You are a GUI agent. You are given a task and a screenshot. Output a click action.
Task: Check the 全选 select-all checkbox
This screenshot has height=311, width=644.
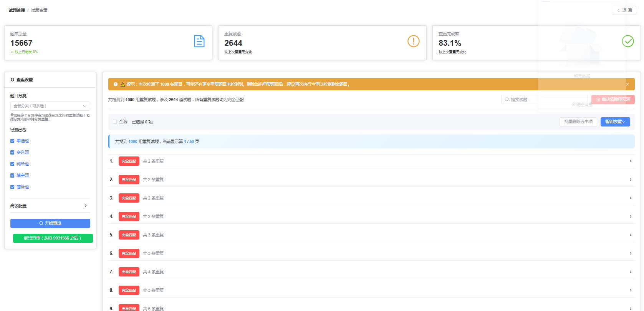[115, 122]
